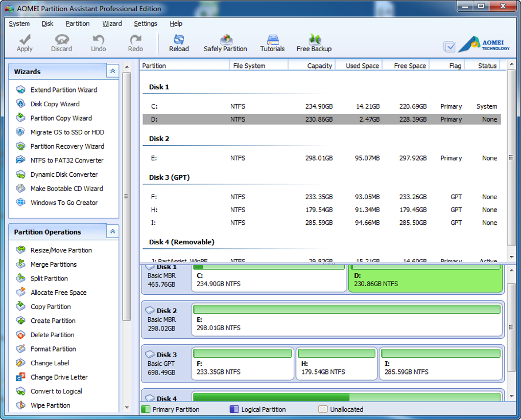This screenshot has width=521, height=420.
Task: Collapse the Wizards panel
Action: click(112, 72)
